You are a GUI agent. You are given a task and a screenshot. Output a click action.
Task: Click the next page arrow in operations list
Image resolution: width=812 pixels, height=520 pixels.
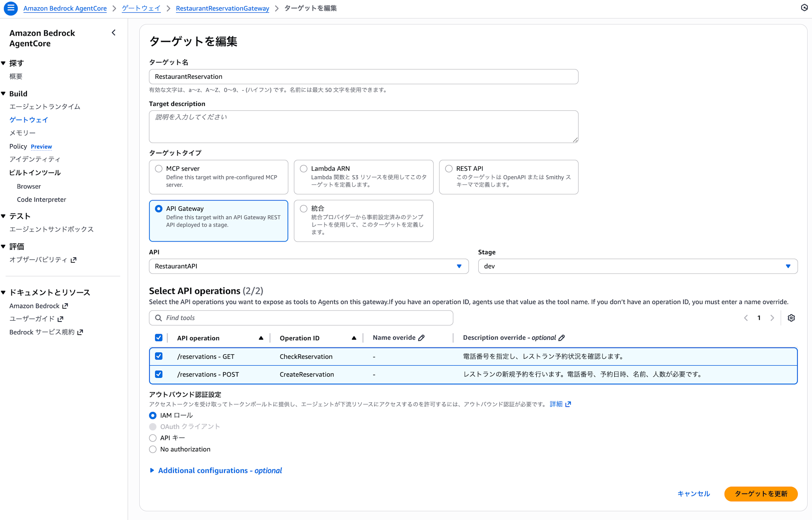click(x=772, y=318)
